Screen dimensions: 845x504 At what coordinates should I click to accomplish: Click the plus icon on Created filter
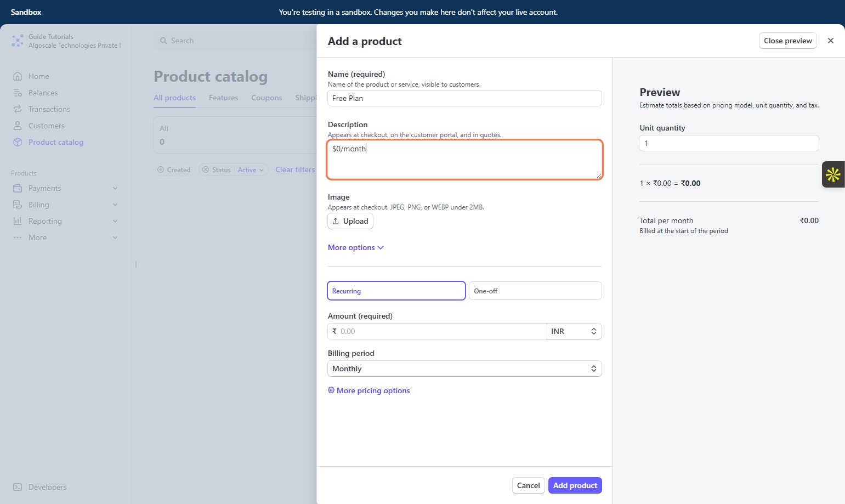coord(161,169)
